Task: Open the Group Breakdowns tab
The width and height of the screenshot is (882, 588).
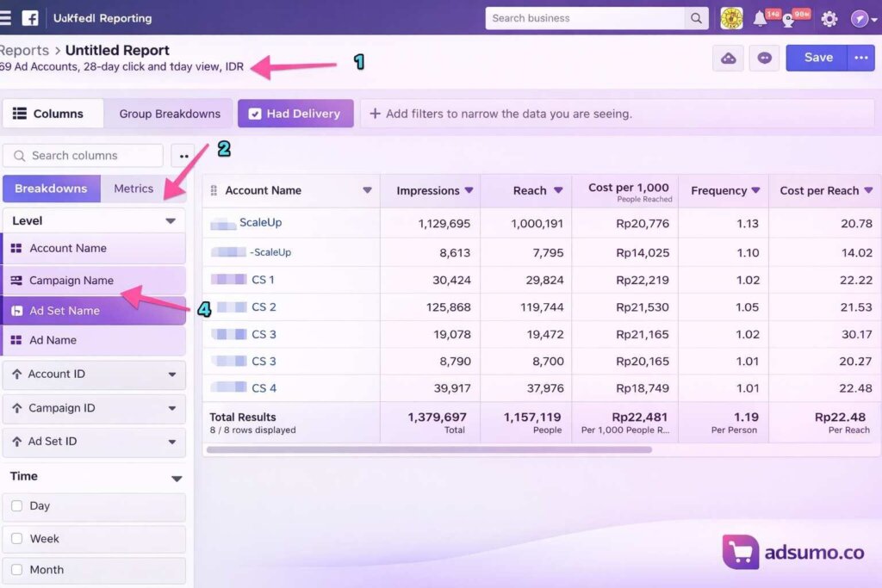Action: (170, 114)
